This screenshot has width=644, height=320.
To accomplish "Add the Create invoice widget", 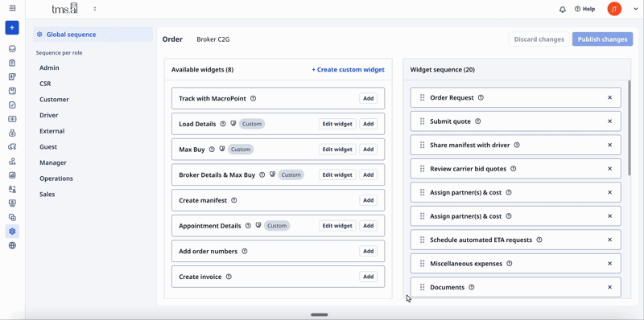I will tap(369, 277).
